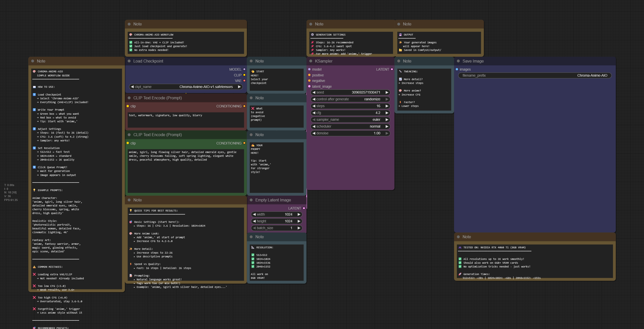Click the MODEL output socket on Load Checkpoint
Screen dimensions: 644x329
(x=244, y=69)
